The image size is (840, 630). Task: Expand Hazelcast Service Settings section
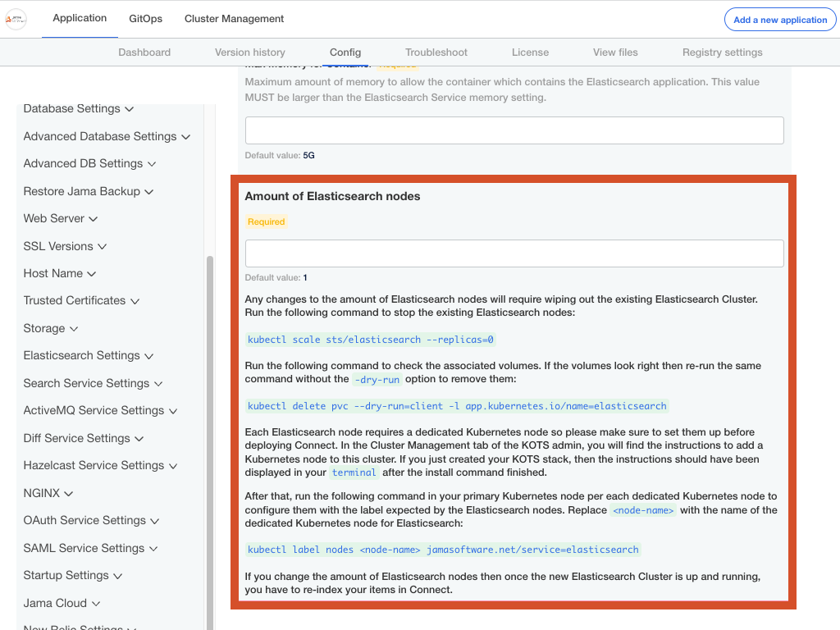100,466
